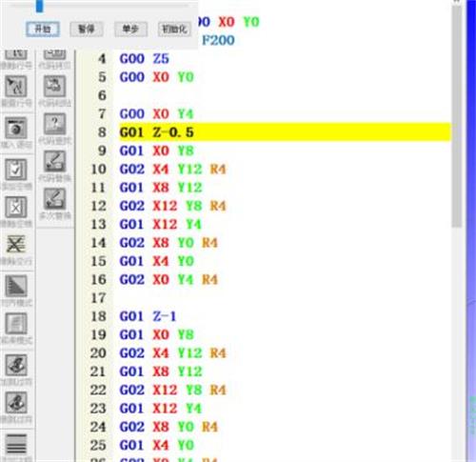Click the arrow-and-scissors line number icon

click(16, 87)
